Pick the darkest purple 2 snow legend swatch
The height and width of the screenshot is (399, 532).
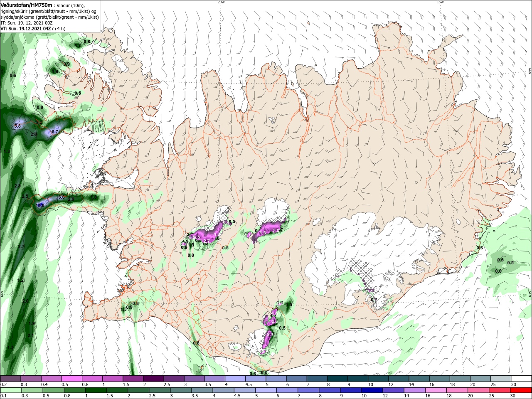click(x=153, y=379)
